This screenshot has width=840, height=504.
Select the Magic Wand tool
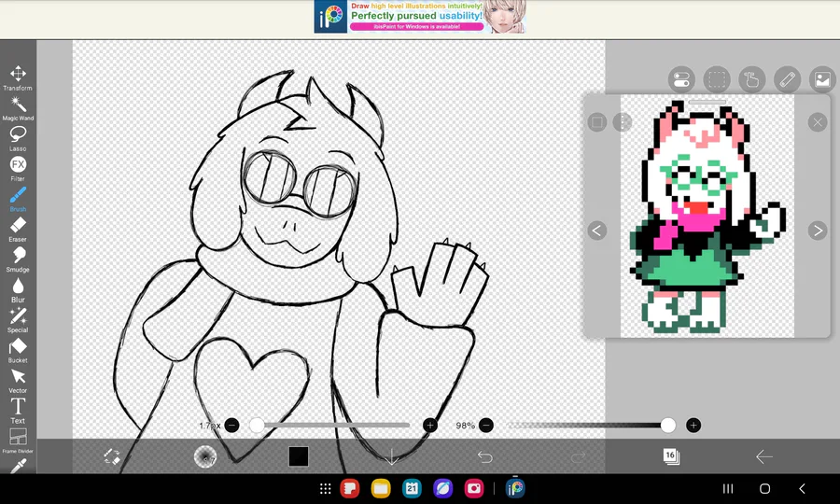coord(18,108)
